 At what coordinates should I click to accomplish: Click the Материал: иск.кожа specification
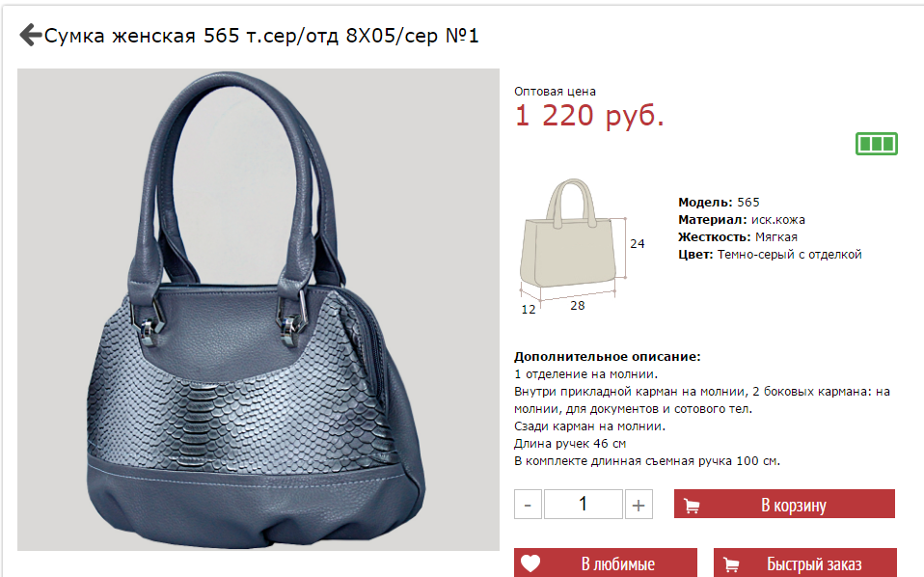[742, 220]
